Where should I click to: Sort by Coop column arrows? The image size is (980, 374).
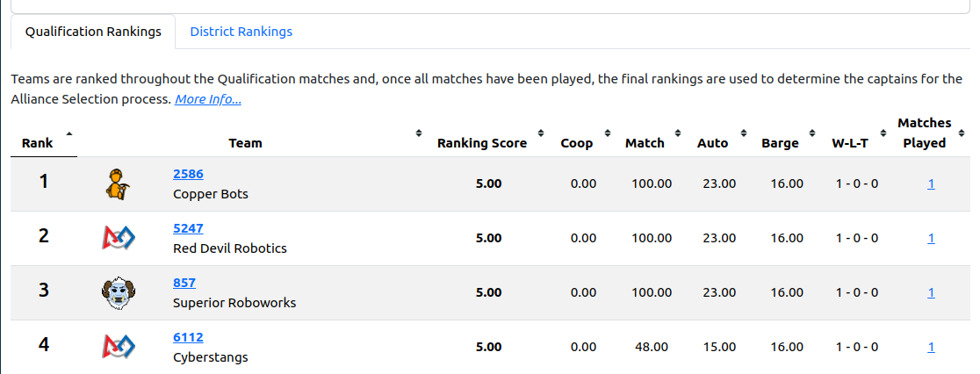pos(608,133)
